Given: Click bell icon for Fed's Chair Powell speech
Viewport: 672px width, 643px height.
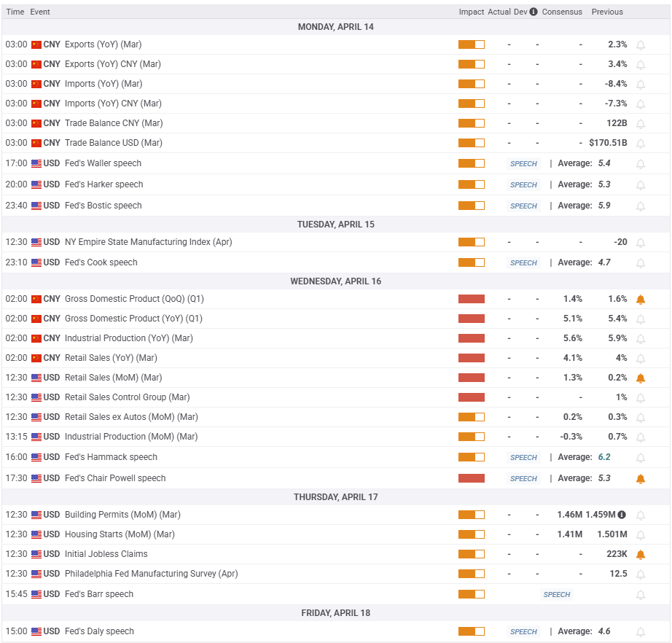Looking at the screenshot, I should (641, 479).
